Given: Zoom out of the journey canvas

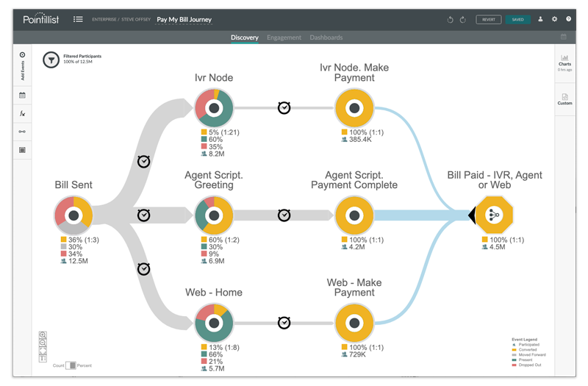Looking at the screenshot, I should 43,343.
